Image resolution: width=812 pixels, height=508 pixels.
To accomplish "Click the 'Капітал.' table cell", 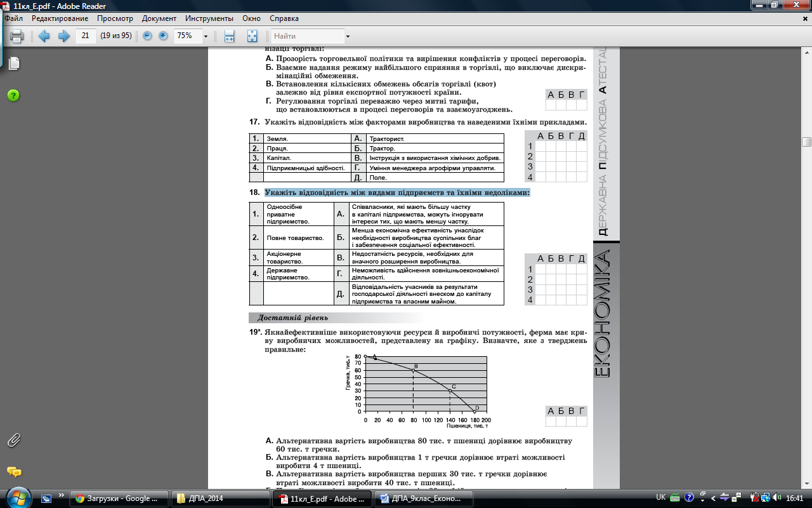I will pos(307,158).
